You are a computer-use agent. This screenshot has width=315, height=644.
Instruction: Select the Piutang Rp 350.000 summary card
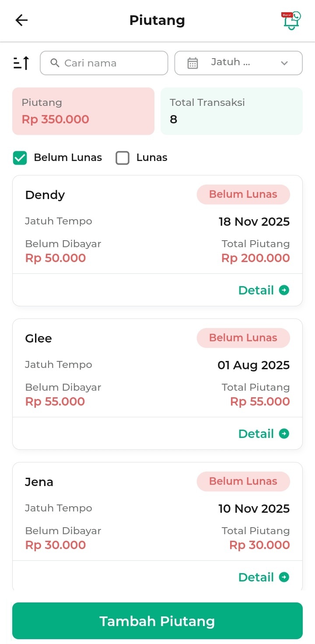pyautogui.click(x=83, y=111)
